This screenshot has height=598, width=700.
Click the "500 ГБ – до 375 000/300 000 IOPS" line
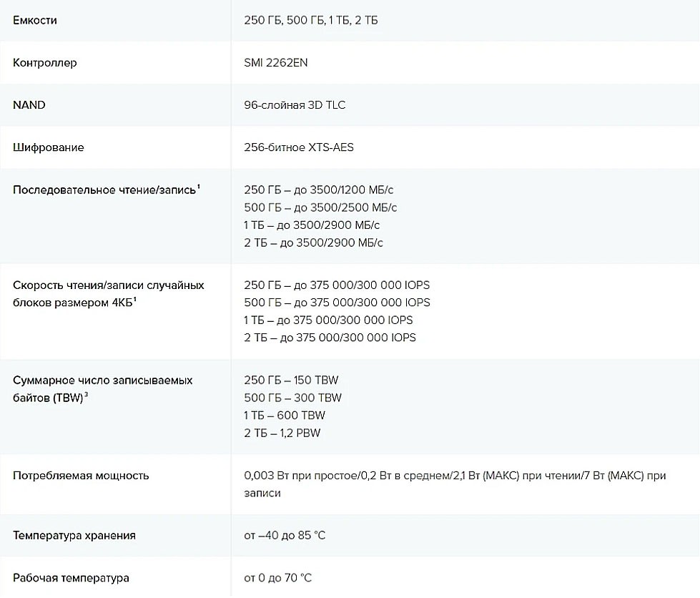coord(337,303)
